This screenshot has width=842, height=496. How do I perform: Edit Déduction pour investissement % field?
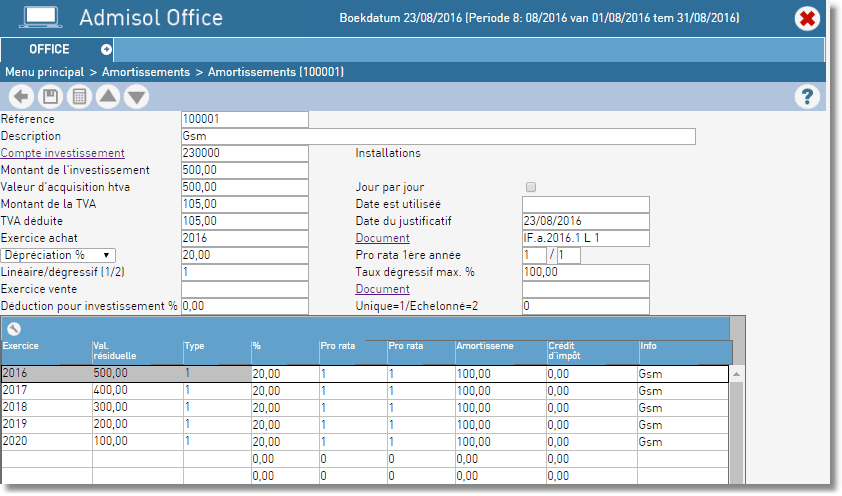(245, 306)
